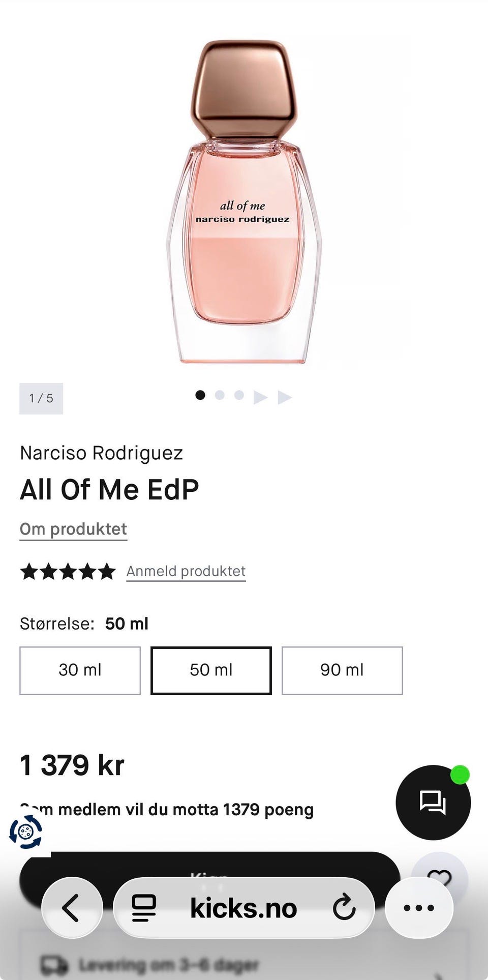This screenshot has width=488, height=980.
Task: Select the first carousel dot
Action: (200, 395)
